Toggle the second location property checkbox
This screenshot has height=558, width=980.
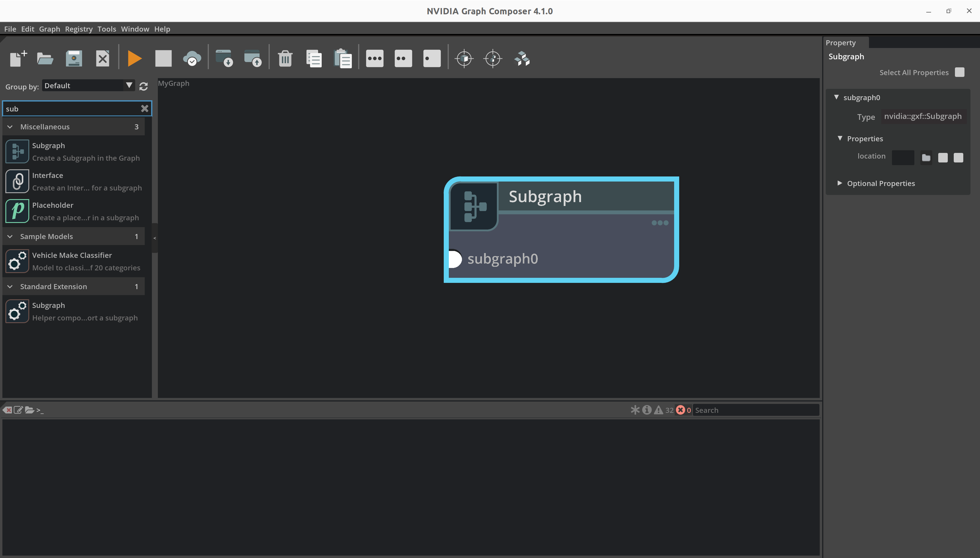click(x=959, y=157)
